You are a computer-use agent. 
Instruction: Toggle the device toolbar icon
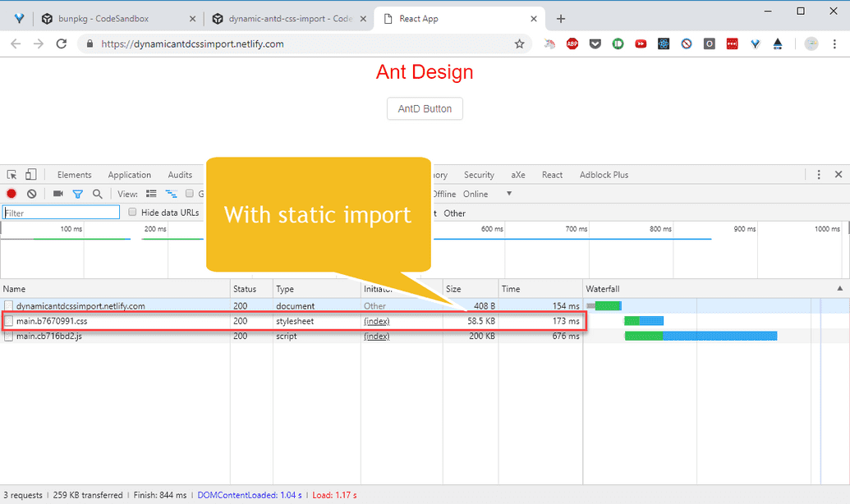tap(30, 174)
